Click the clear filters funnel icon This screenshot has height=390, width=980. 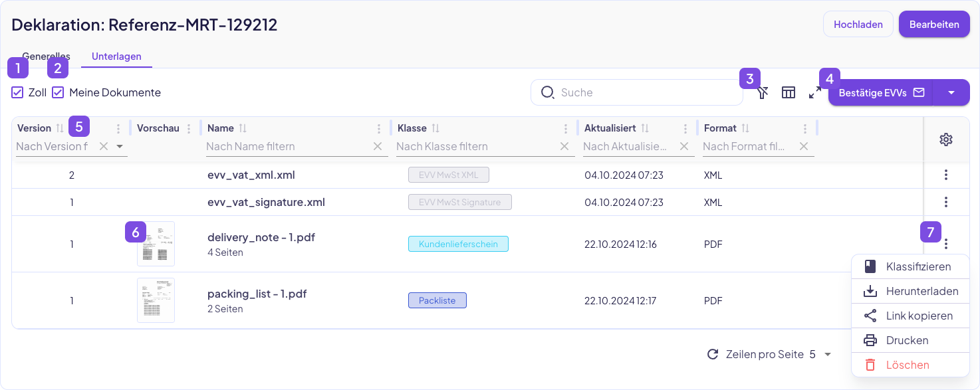pyautogui.click(x=763, y=93)
